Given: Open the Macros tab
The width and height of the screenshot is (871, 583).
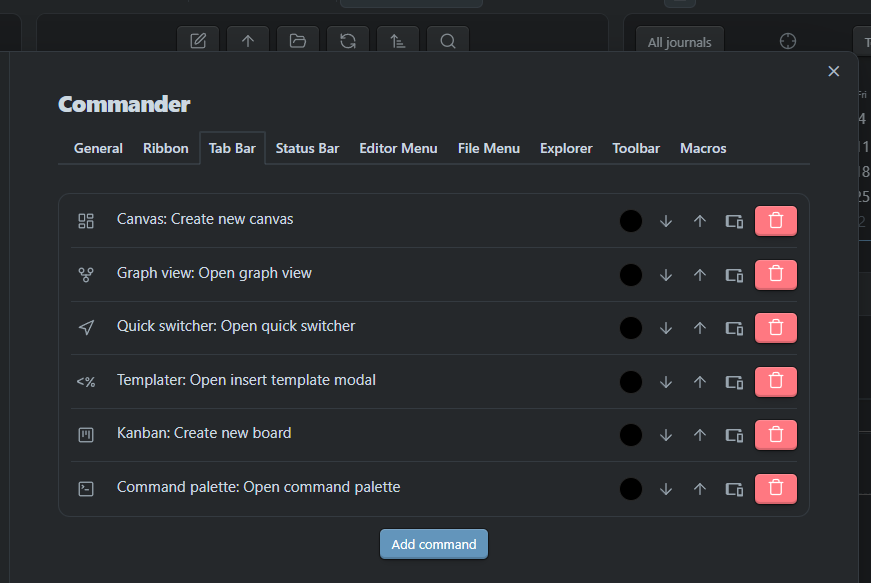Looking at the screenshot, I should pos(703,148).
